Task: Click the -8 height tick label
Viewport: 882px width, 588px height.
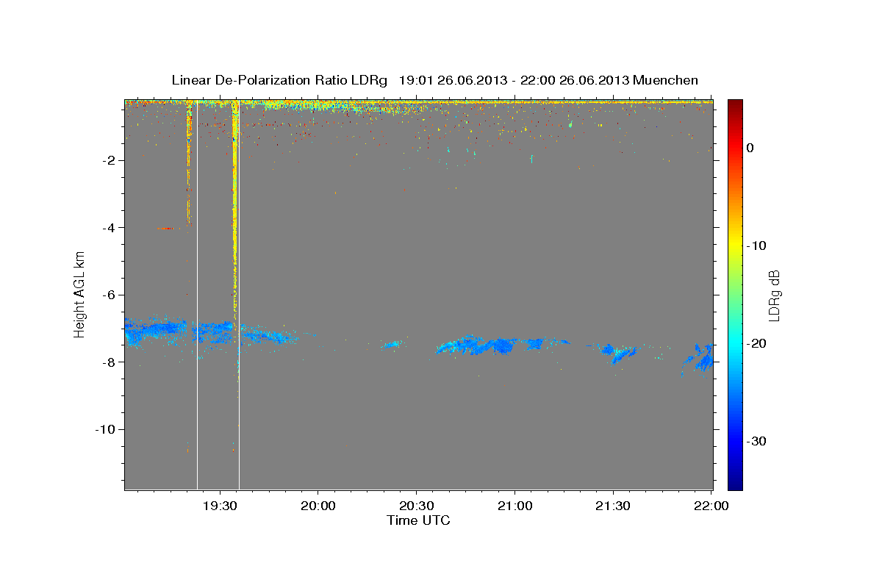Action: [110, 362]
